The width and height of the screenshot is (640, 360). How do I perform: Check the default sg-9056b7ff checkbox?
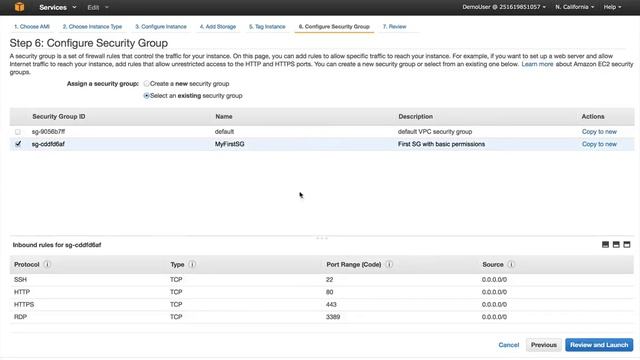coord(18,132)
